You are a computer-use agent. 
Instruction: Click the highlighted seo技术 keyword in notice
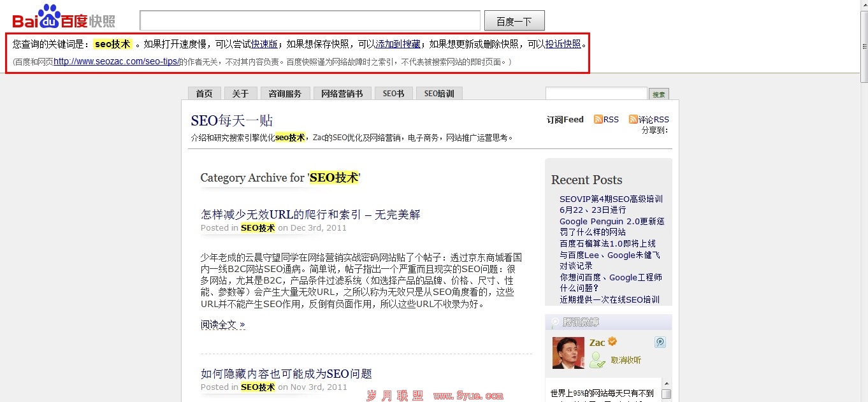113,44
